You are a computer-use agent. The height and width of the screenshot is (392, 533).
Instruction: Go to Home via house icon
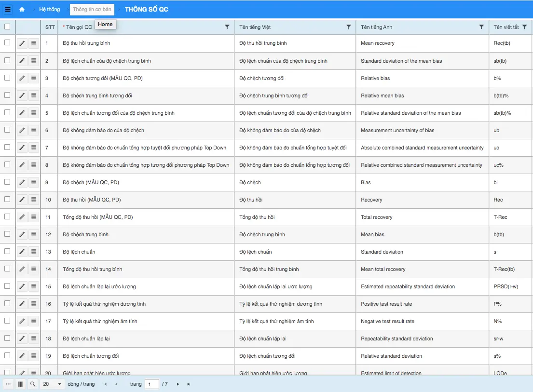pos(22,9)
